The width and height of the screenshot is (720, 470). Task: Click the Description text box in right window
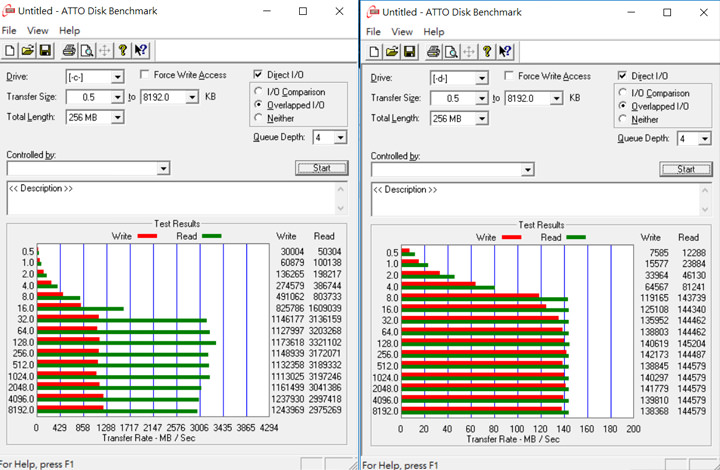[538, 200]
